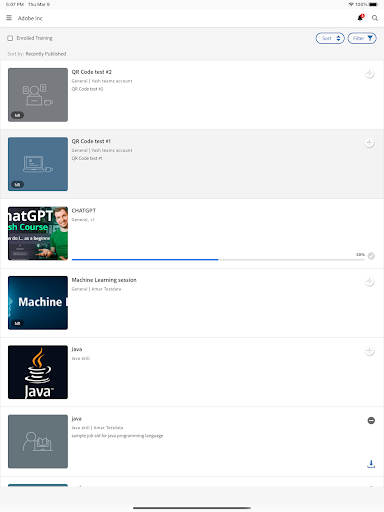The width and height of the screenshot is (384, 512).
Task: Tap the CHATGPT completion checkmark icon
Action: click(x=371, y=256)
